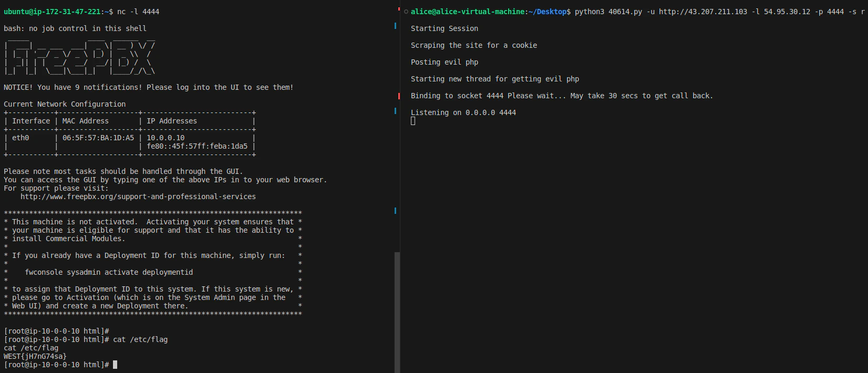
Task: Click the flag WEST{jH7nG74sa}
Action: click(x=35, y=356)
